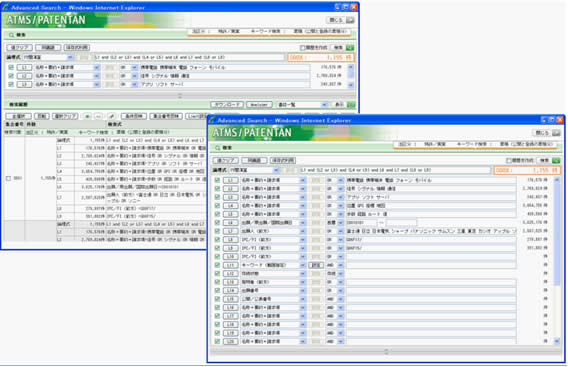Screen dimensions: 568x367
Task: Click ダウンロード button in back window
Action: (227, 105)
